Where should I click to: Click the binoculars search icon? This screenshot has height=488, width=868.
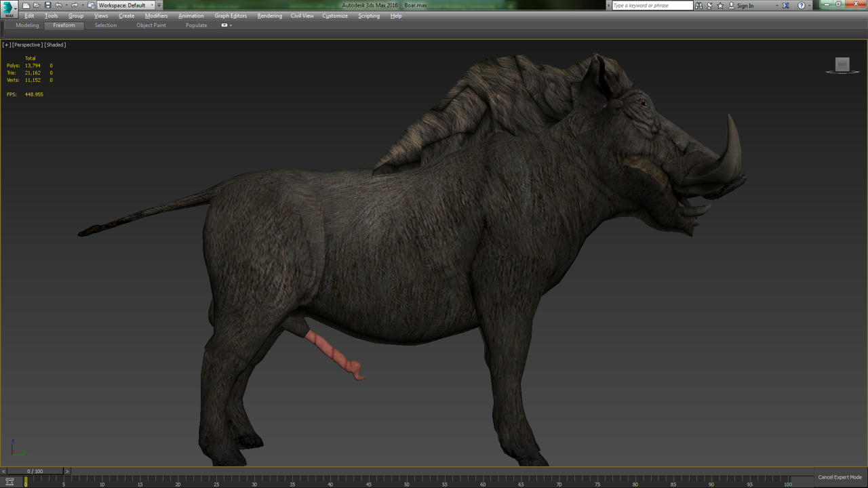[698, 5]
